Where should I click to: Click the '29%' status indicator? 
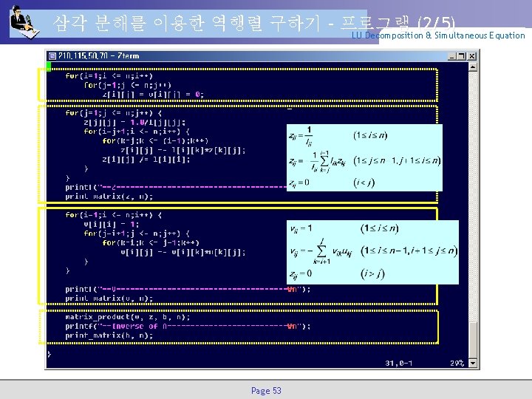tap(457, 364)
